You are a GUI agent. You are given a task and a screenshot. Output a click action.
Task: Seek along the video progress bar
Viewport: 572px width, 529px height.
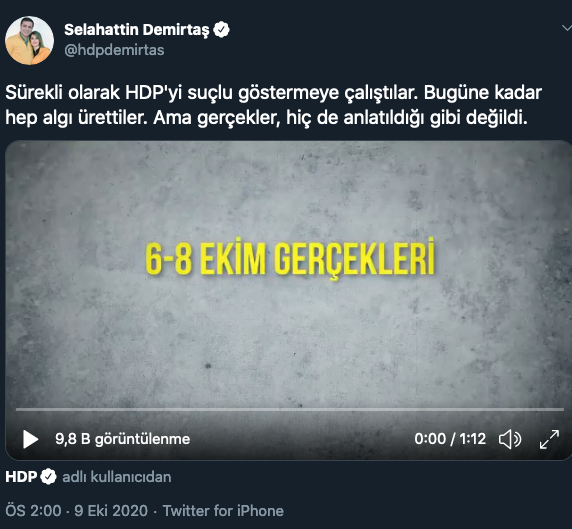[290, 409]
